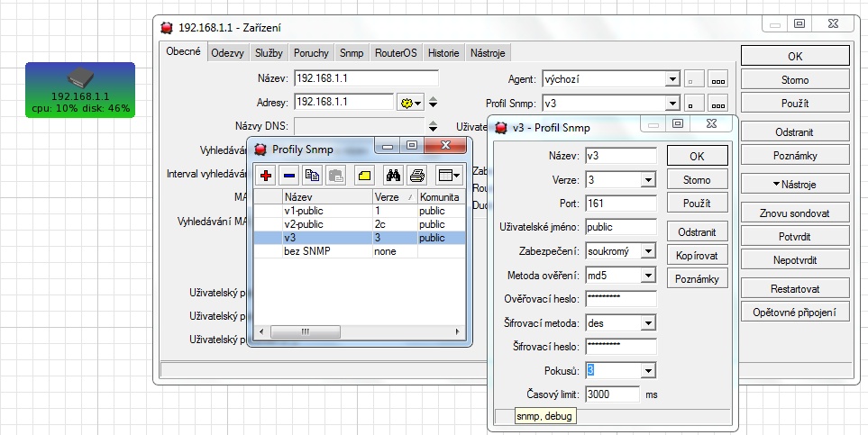
Task: Switch to the Nástroje tab
Action: click(x=488, y=53)
